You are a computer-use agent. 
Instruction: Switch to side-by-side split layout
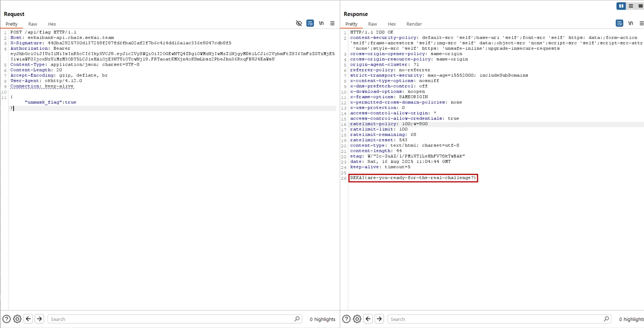pos(621,6)
